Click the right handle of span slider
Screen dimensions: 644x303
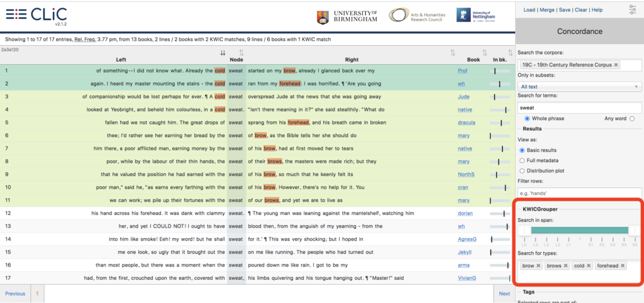633,231
